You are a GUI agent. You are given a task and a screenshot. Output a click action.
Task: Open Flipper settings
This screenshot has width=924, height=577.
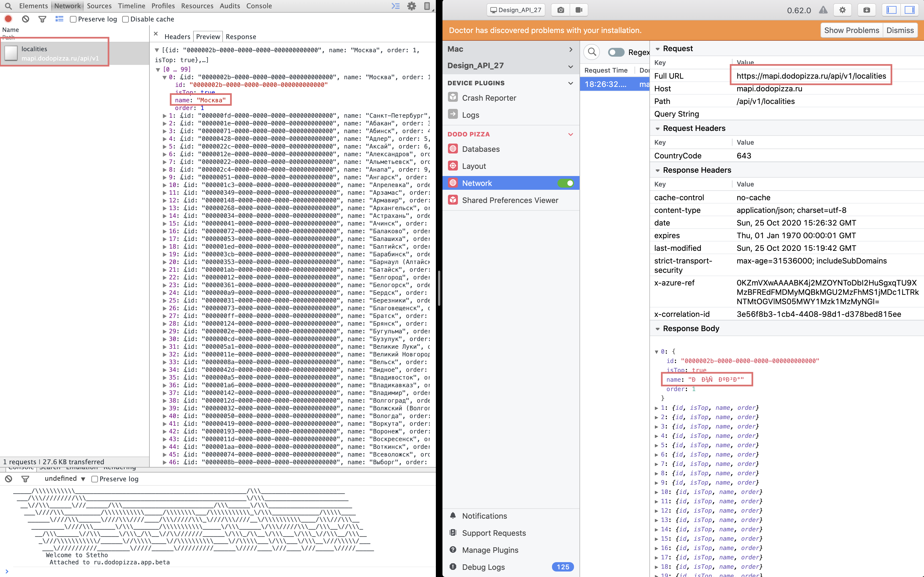point(843,10)
